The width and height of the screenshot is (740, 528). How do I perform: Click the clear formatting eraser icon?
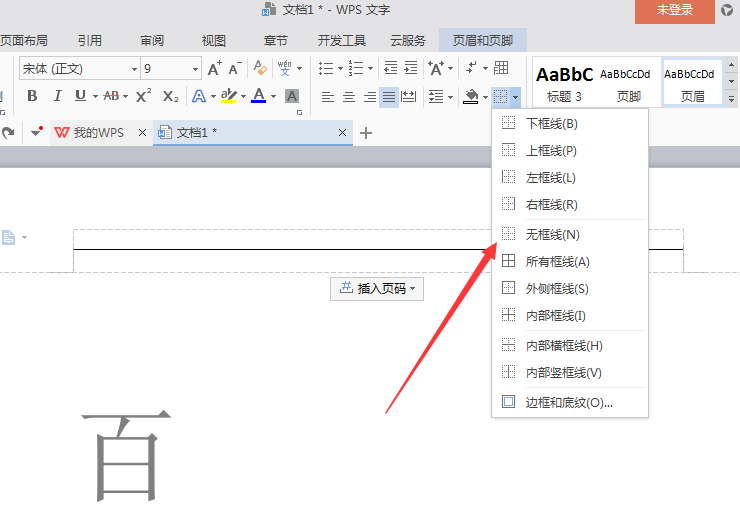pos(261,69)
